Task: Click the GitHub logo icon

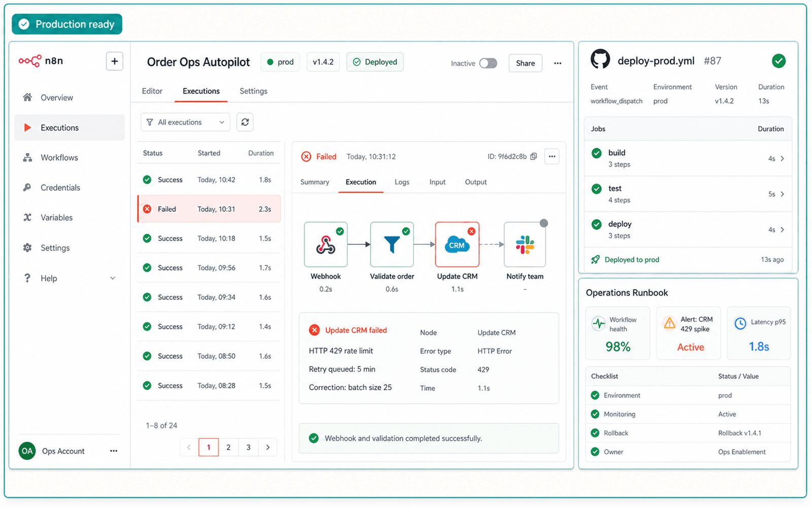Action: (x=600, y=59)
